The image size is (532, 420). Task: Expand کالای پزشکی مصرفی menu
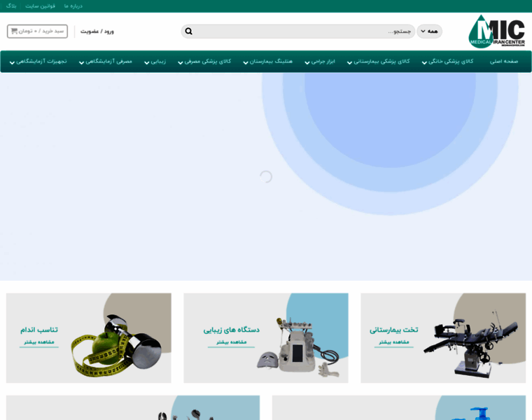coord(204,62)
